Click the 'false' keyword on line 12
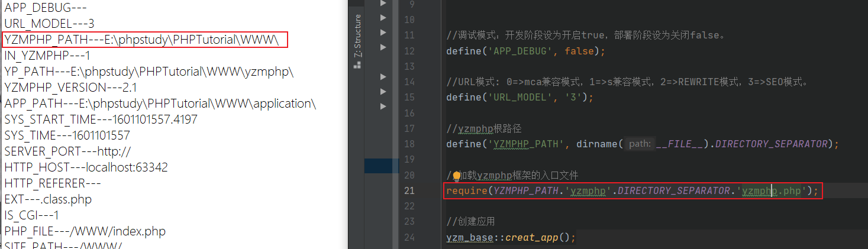This screenshot has width=868, height=249. [580, 51]
